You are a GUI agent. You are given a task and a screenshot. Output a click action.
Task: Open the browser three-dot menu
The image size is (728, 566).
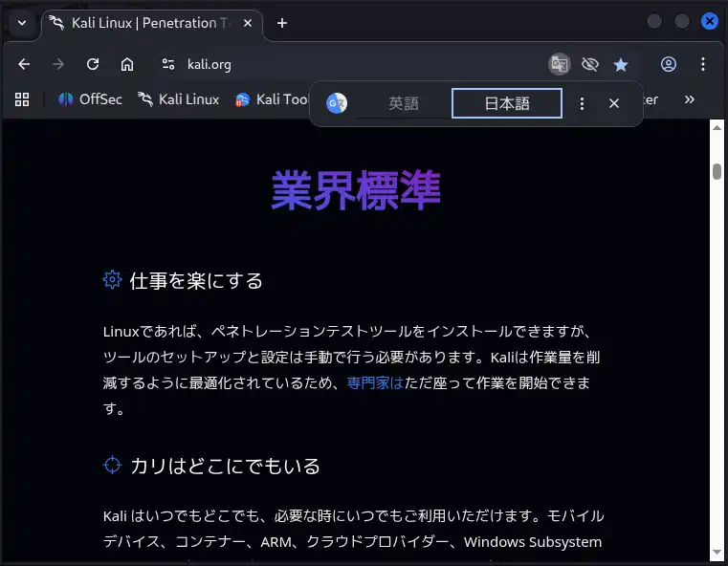coord(703,64)
